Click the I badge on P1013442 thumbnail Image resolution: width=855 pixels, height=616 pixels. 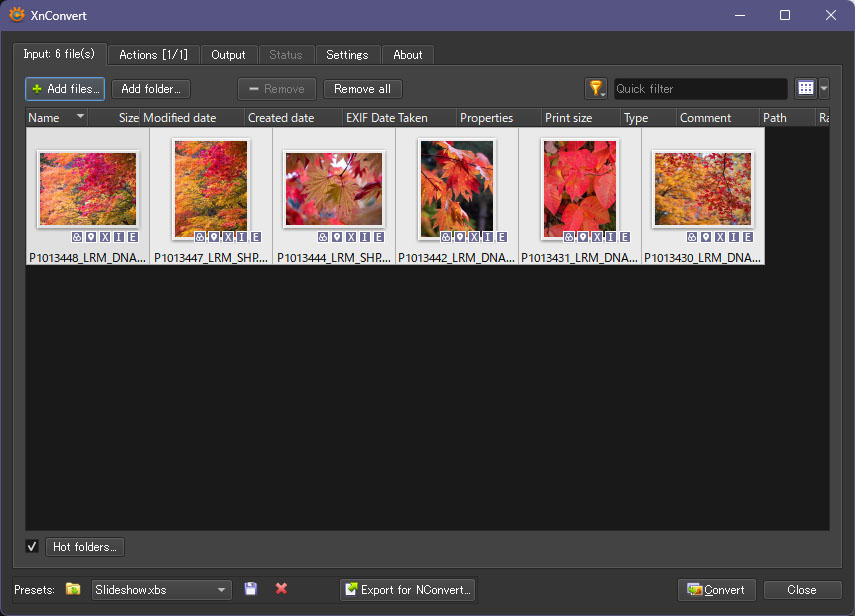(x=488, y=237)
